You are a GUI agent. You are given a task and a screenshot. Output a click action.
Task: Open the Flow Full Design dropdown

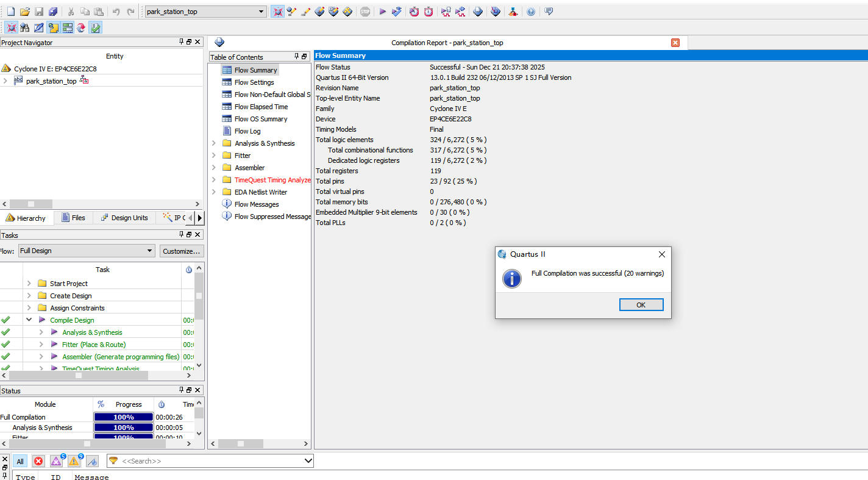tap(150, 251)
